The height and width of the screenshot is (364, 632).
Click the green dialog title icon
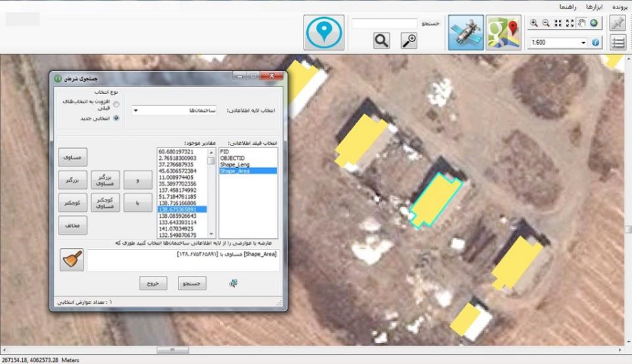click(x=58, y=78)
